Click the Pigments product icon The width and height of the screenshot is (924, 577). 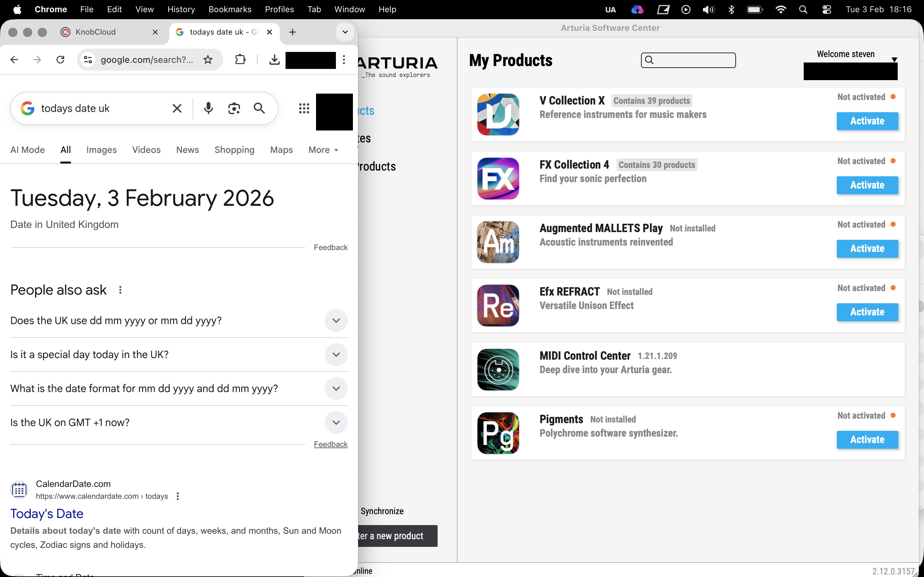click(x=498, y=433)
